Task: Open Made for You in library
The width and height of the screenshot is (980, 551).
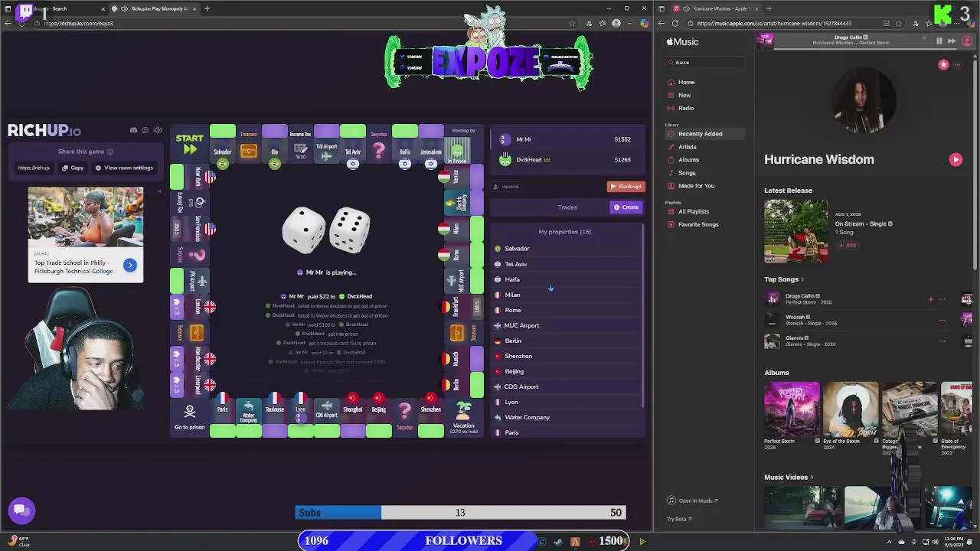Action: click(x=696, y=186)
